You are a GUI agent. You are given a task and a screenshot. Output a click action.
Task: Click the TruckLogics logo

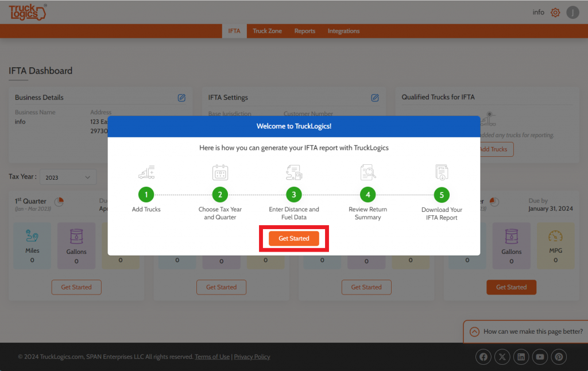pos(28,12)
